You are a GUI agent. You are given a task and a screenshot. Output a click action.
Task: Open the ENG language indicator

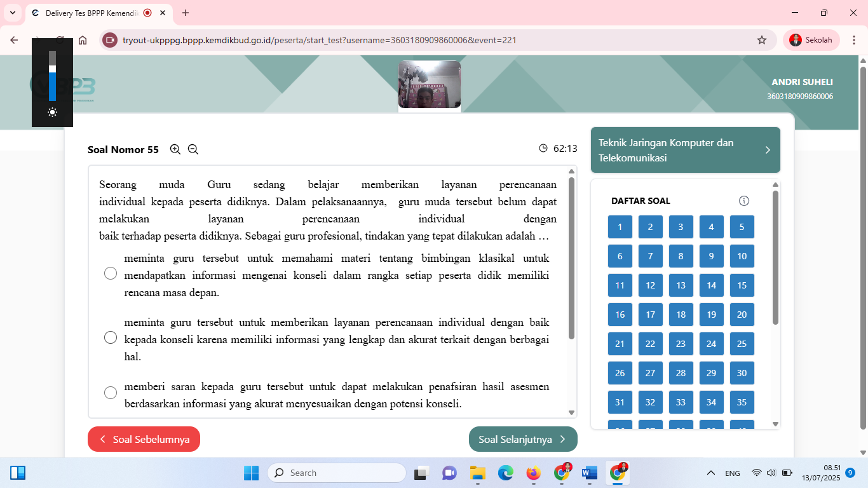(x=732, y=473)
